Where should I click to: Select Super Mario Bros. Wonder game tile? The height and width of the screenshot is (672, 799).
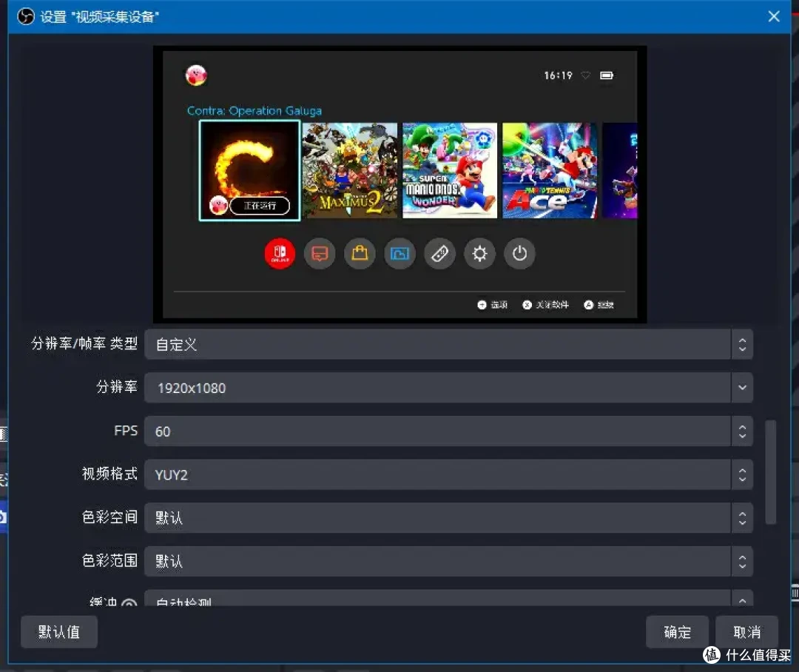pyautogui.click(x=450, y=170)
